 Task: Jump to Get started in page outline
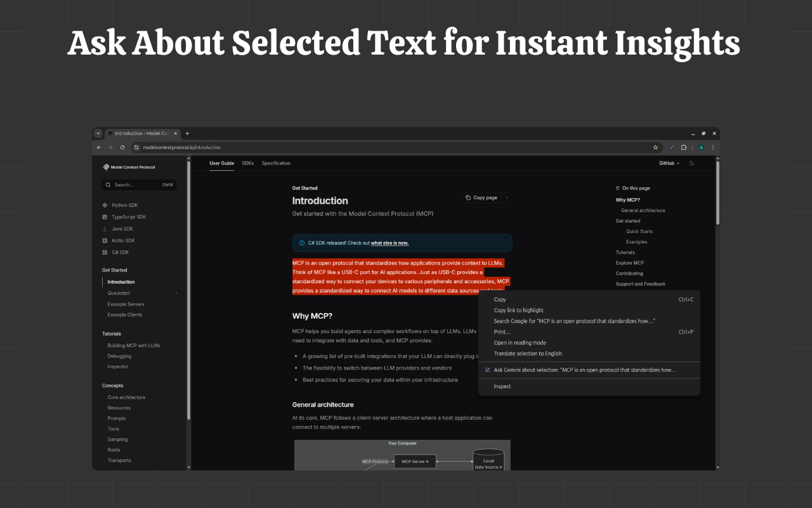coord(628,221)
